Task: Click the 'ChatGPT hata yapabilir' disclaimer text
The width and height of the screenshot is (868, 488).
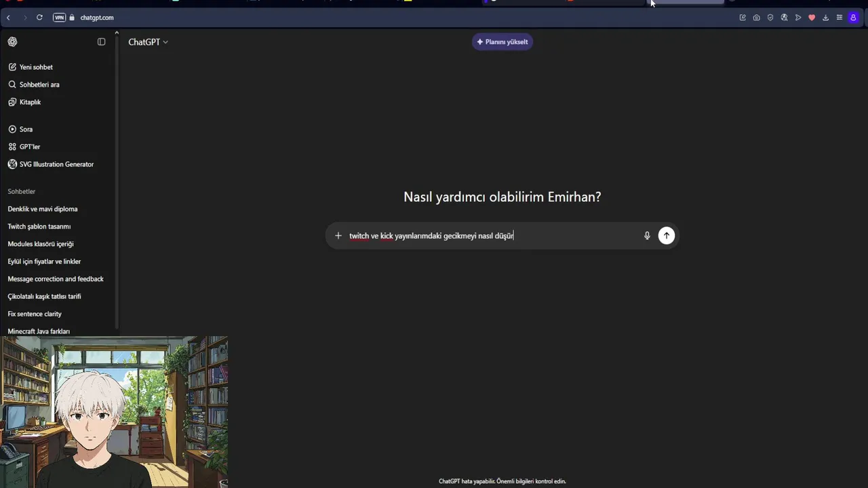Action: (502, 482)
